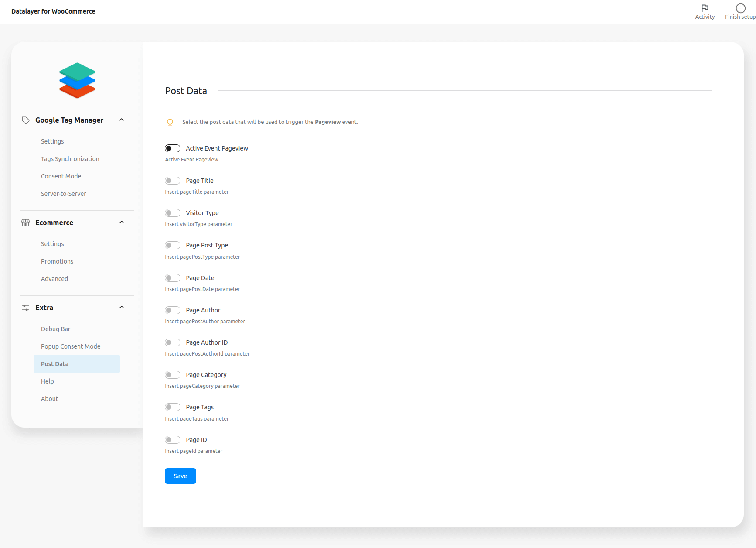756x548 pixels.
Task: Click the Activity flag icon in top bar
Action: pyautogui.click(x=705, y=8)
